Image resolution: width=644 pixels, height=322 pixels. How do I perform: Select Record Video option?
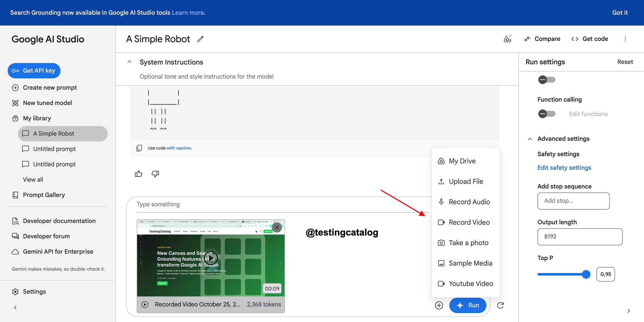(466, 222)
